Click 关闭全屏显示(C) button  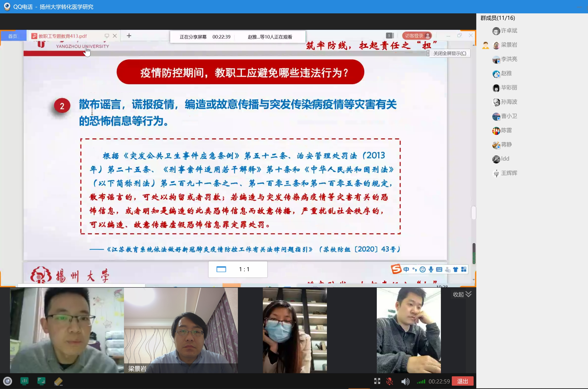pos(449,53)
